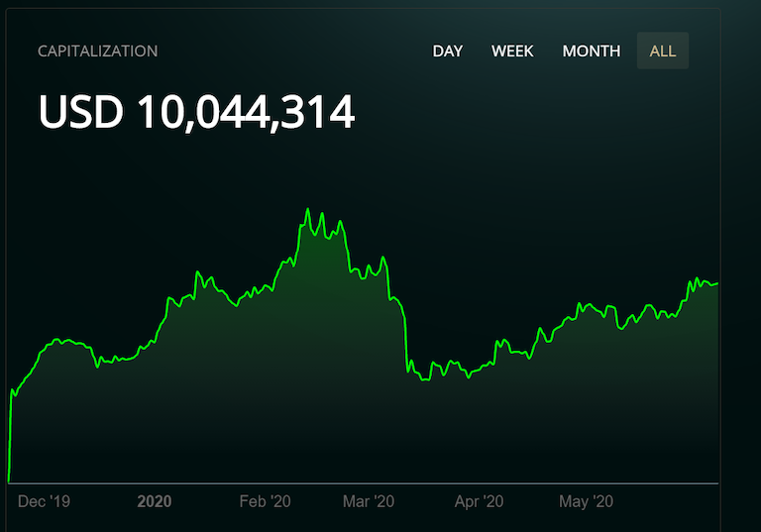The width and height of the screenshot is (761, 532).
Task: Click the CAPITALIZATION heading label
Action: pos(97,51)
